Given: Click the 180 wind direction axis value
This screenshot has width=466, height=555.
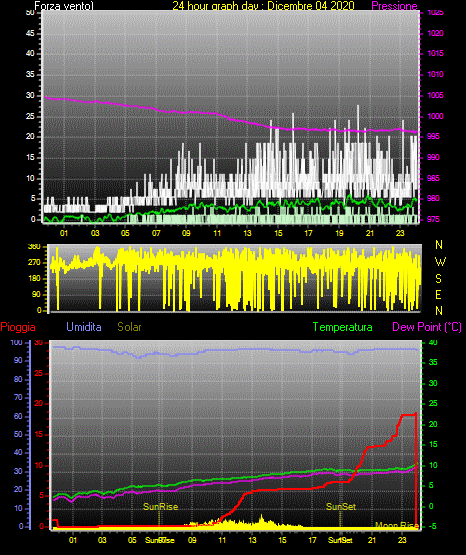Looking at the screenshot, I should point(34,278).
